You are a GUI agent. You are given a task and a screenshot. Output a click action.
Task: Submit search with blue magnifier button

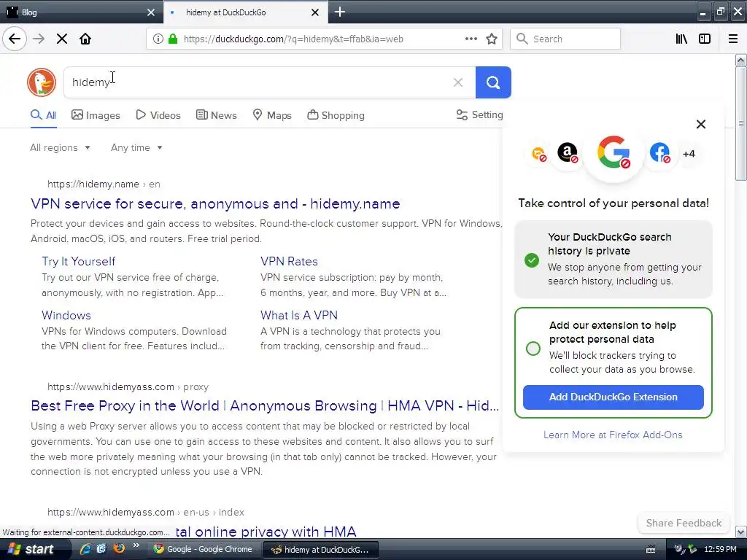(493, 82)
